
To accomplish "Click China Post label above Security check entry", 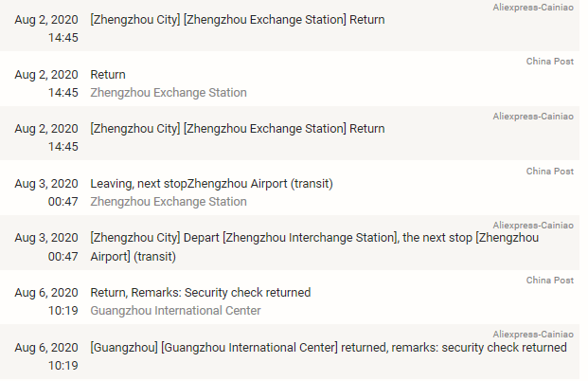I will coord(550,281).
